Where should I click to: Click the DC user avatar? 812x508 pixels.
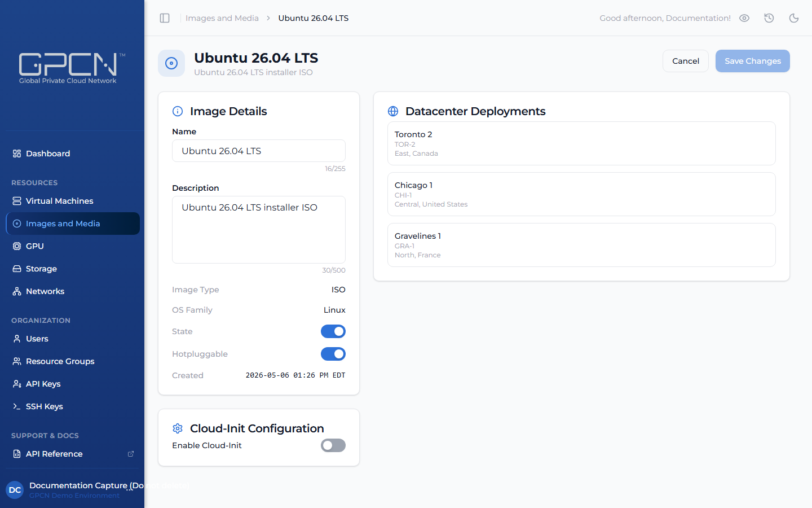coord(15,490)
